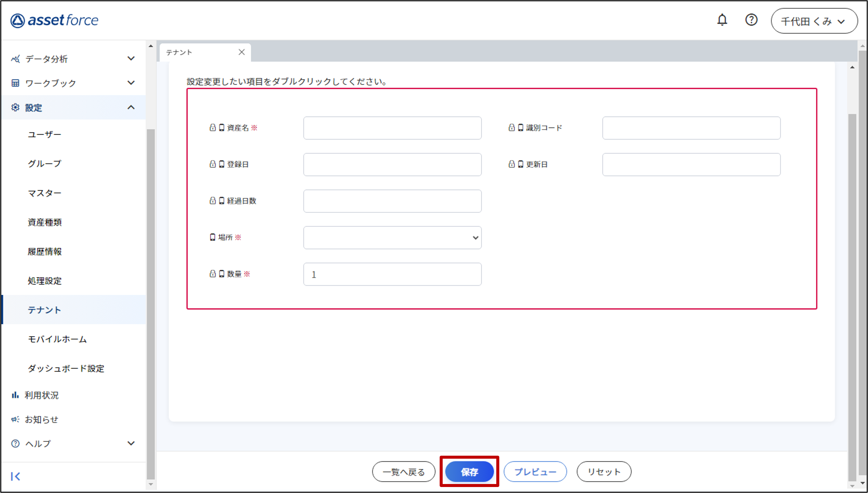Open the 場所 dropdown
The image size is (868, 493).
click(392, 238)
